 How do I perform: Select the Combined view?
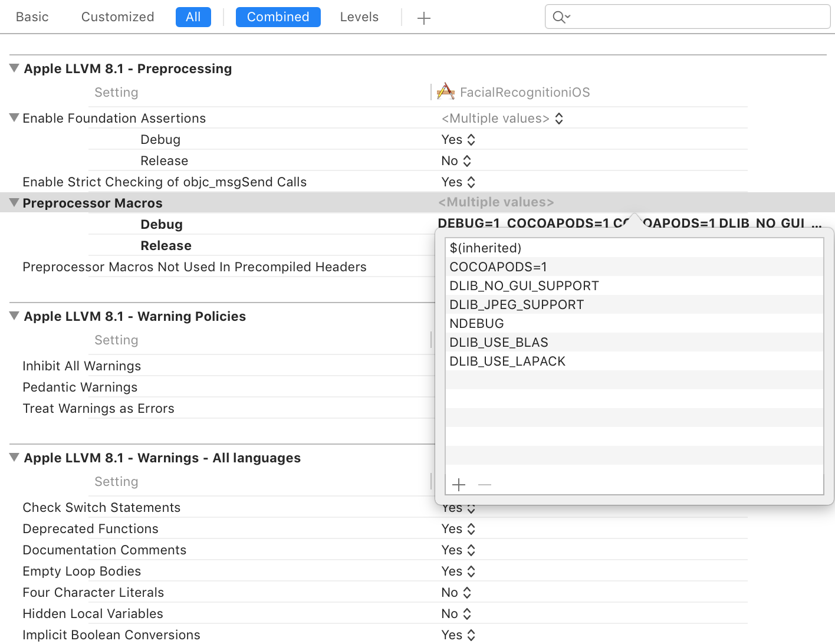coord(278,17)
